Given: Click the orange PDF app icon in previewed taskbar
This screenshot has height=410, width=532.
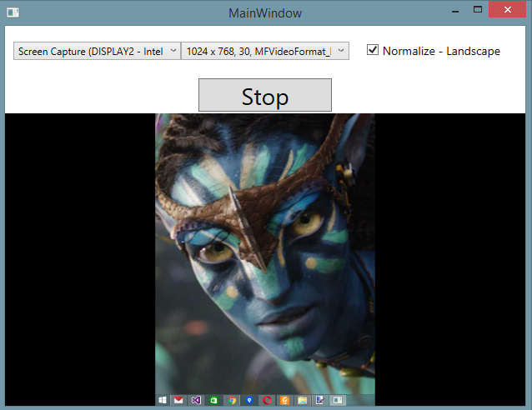Looking at the screenshot, I should (x=285, y=400).
